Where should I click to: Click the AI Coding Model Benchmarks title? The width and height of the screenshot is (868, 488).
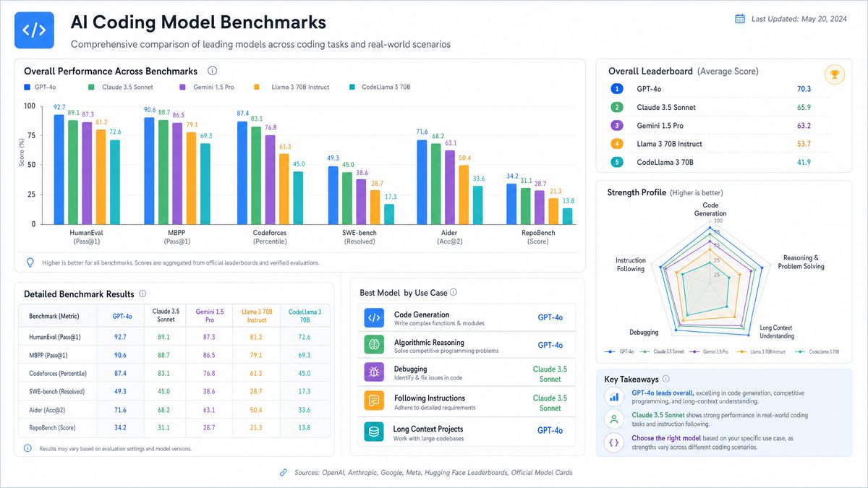coord(198,22)
